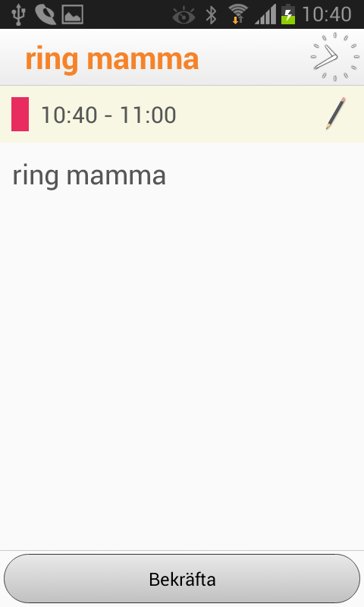Screen dimensions: 364x607
Task: Tap the smart stay eye icon
Action: [x=184, y=15]
